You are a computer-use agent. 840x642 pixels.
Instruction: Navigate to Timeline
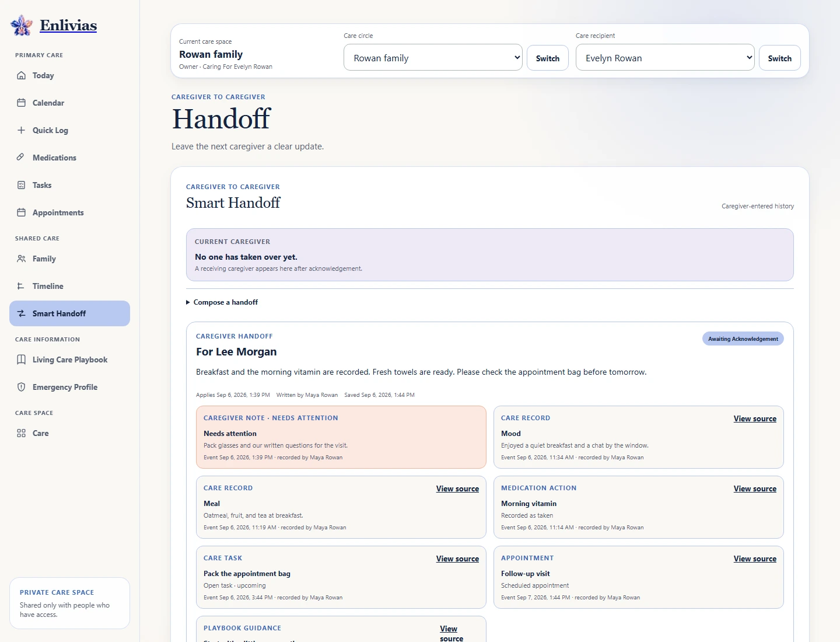[x=69, y=286]
